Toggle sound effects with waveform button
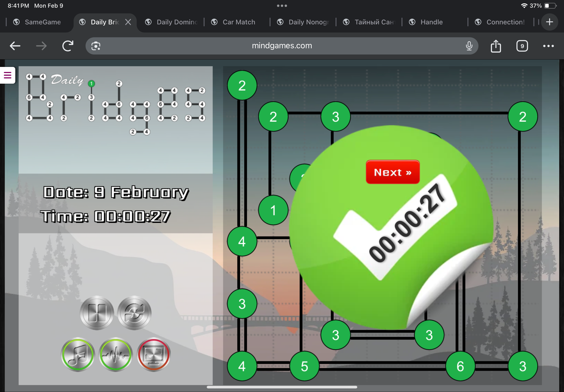The image size is (564, 392). pos(116,354)
